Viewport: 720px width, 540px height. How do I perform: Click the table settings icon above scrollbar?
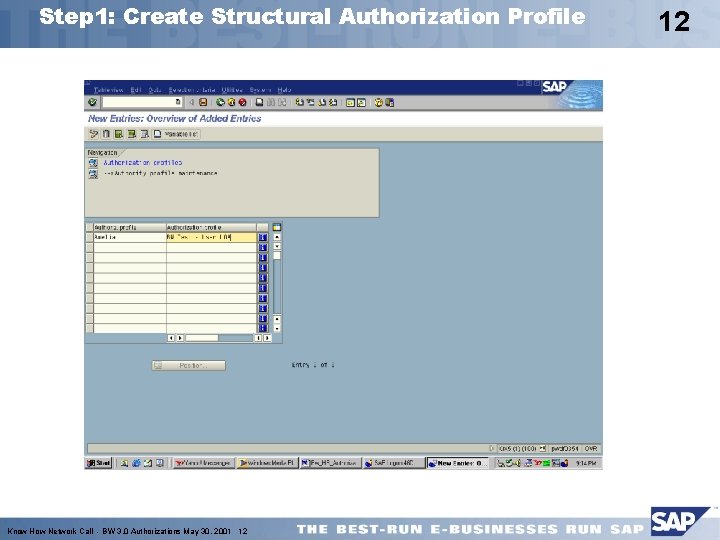click(277, 227)
